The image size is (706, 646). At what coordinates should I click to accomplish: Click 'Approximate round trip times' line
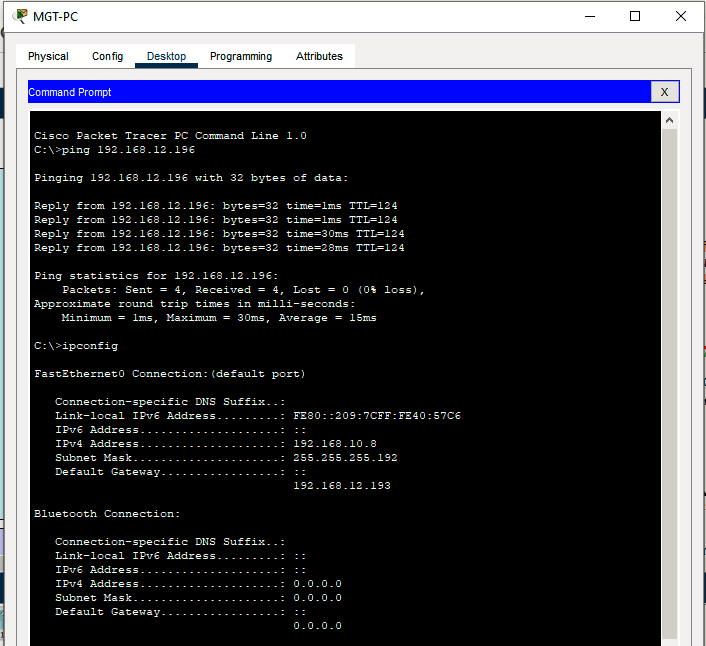195,304
